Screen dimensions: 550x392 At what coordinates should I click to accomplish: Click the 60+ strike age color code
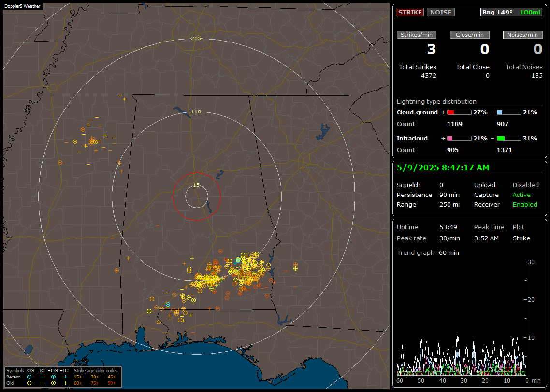tap(78, 383)
